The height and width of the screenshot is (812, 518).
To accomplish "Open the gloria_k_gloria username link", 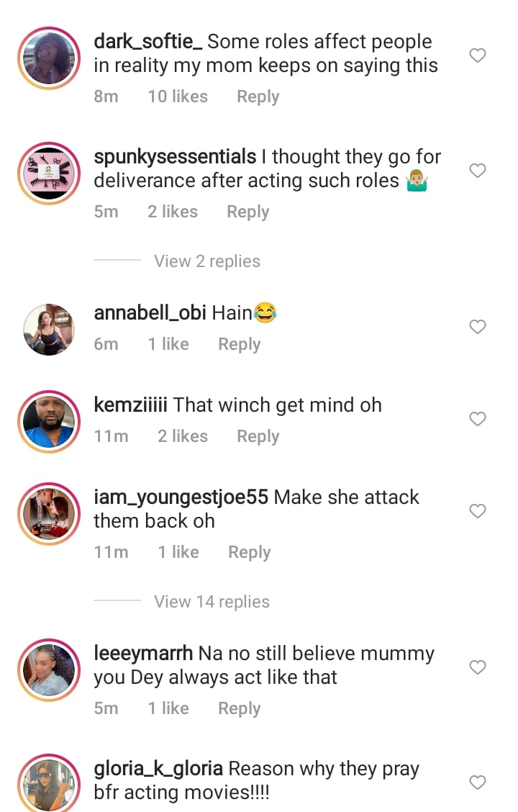I will tap(158, 769).
